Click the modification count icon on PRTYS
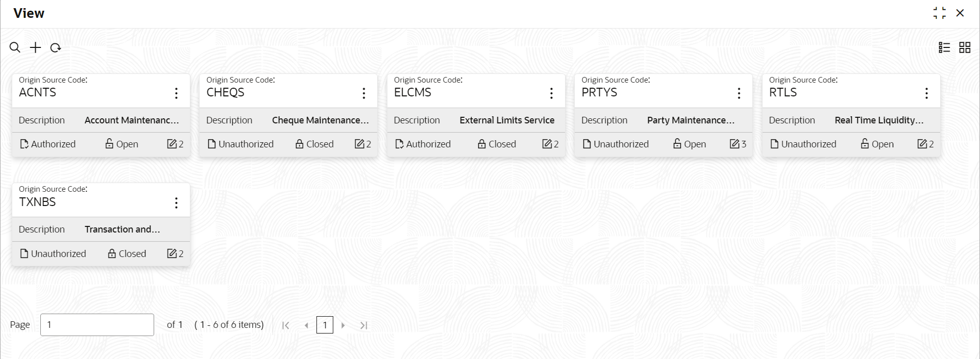 coord(734,144)
